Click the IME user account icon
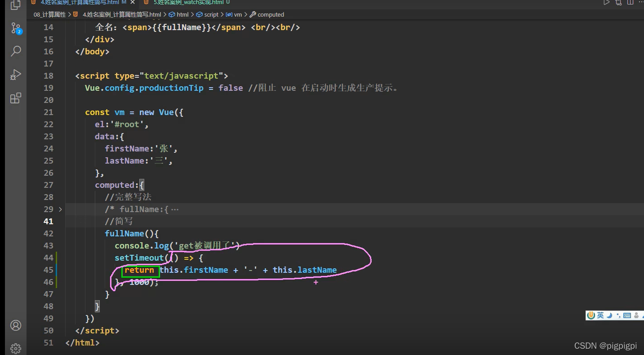 coord(636,315)
